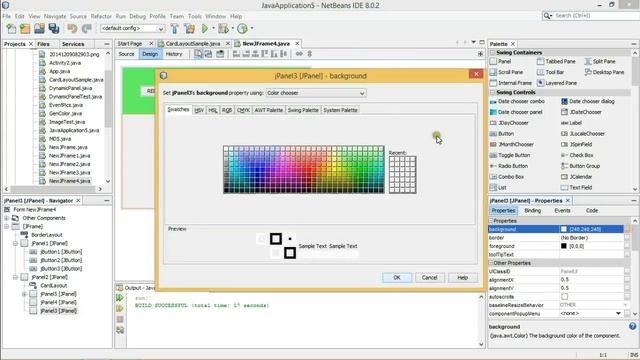
Task: Open the componentPopupMenu dropdown
Action: coord(618,313)
